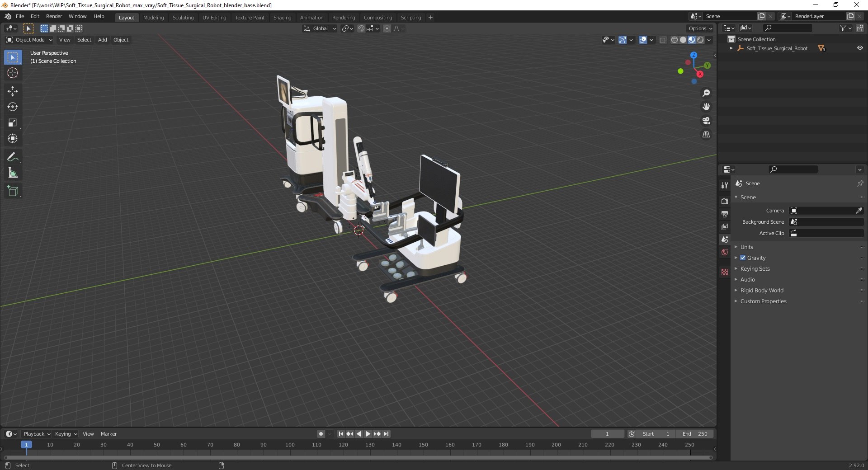868x470 pixels.
Task: Toggle the camera view icon
Action: [x=706, y=121]
